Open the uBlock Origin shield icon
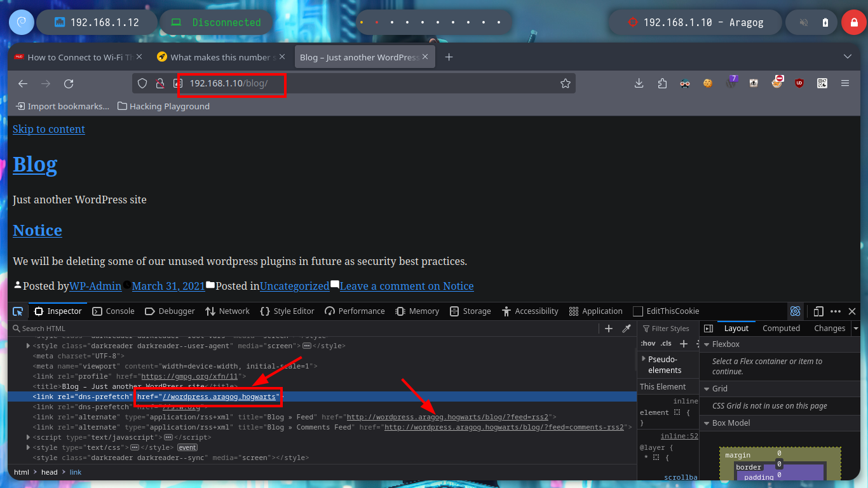Viewport: 868px width, 488px height. point(799,83)
